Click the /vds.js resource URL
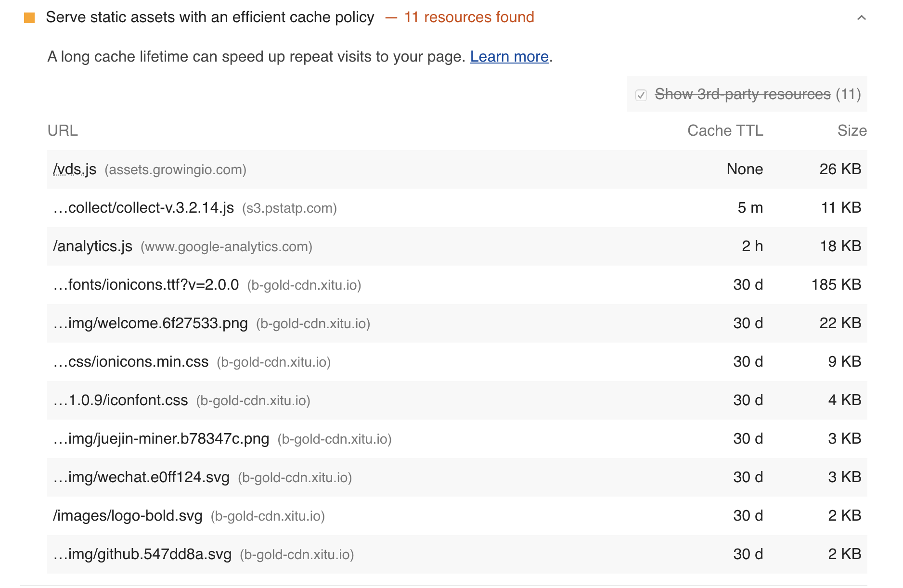Screen dimensions: 903x588 coord(75,169)
